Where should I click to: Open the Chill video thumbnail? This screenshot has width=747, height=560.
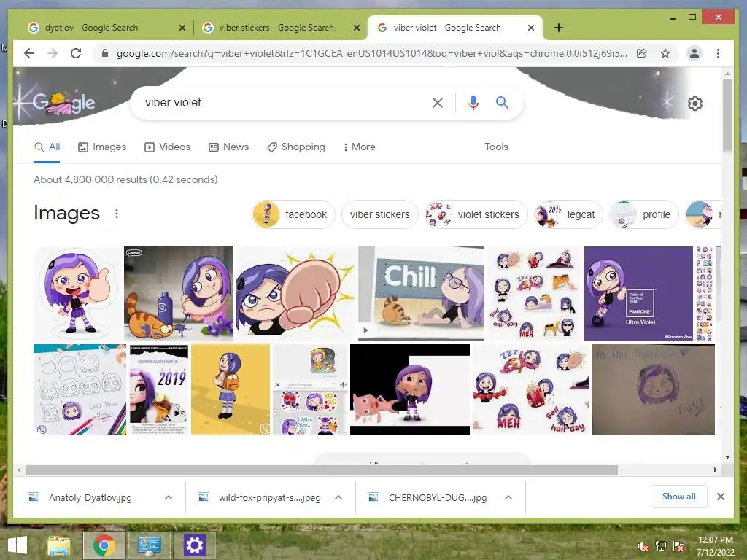click(421, 293)
